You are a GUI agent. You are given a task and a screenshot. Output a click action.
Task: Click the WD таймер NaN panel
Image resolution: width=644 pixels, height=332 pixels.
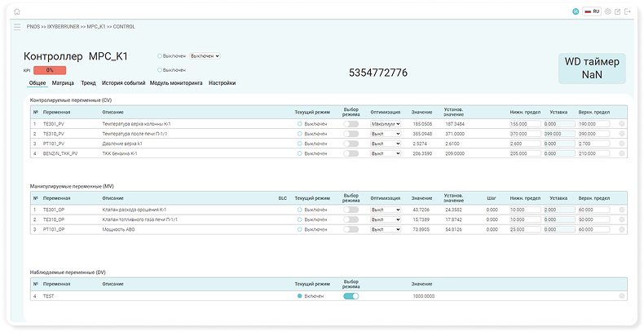tap(591, 69)
